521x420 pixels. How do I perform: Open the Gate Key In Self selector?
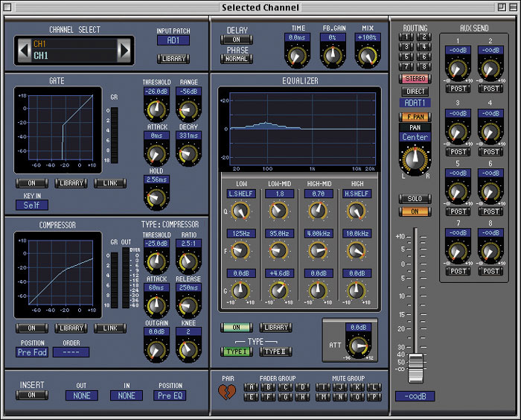pos(32,206)
